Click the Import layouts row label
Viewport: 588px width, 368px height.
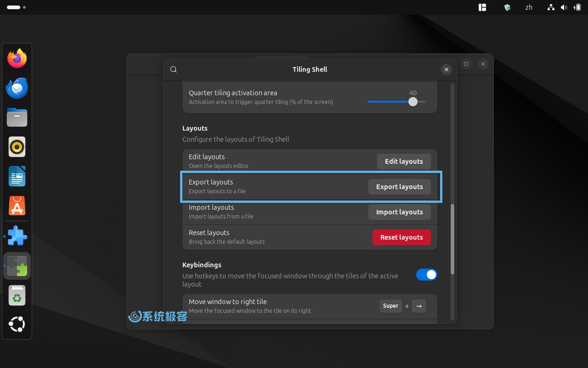211,207
